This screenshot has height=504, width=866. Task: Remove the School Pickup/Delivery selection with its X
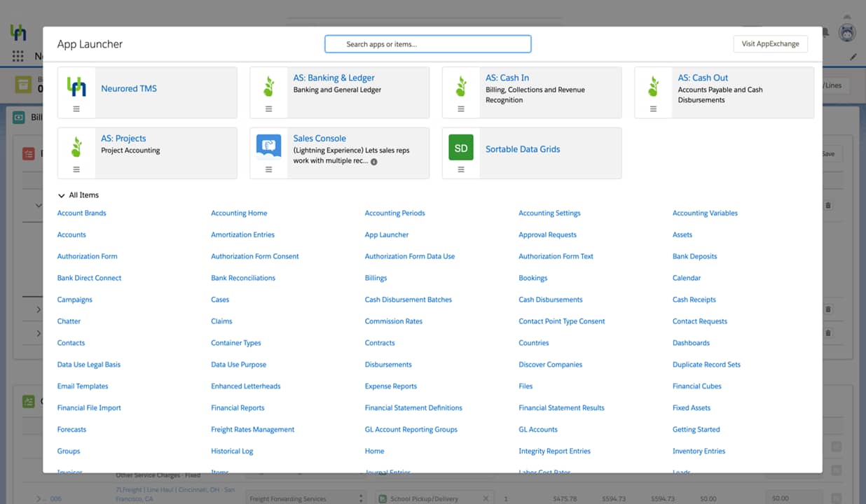(x=486, y=498)
